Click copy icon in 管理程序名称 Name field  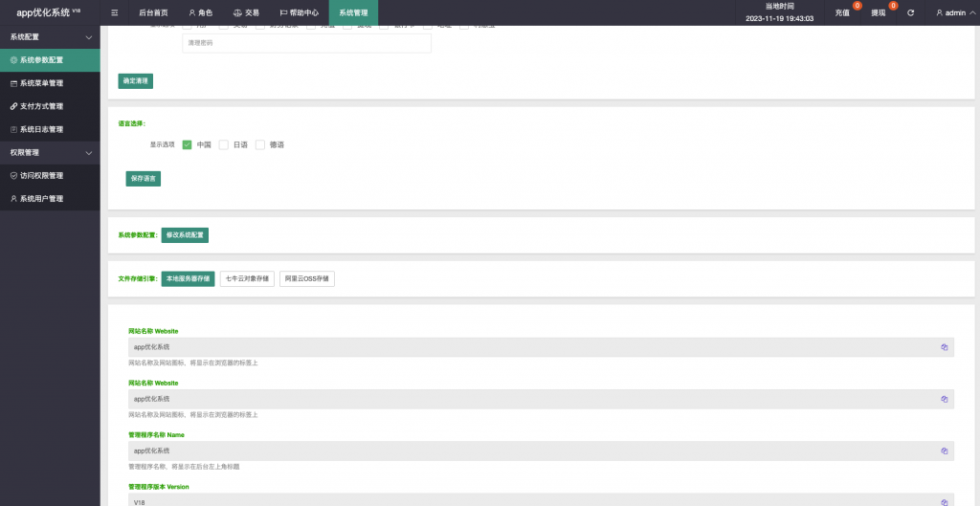pyautogui.click(x=943, y=451)
